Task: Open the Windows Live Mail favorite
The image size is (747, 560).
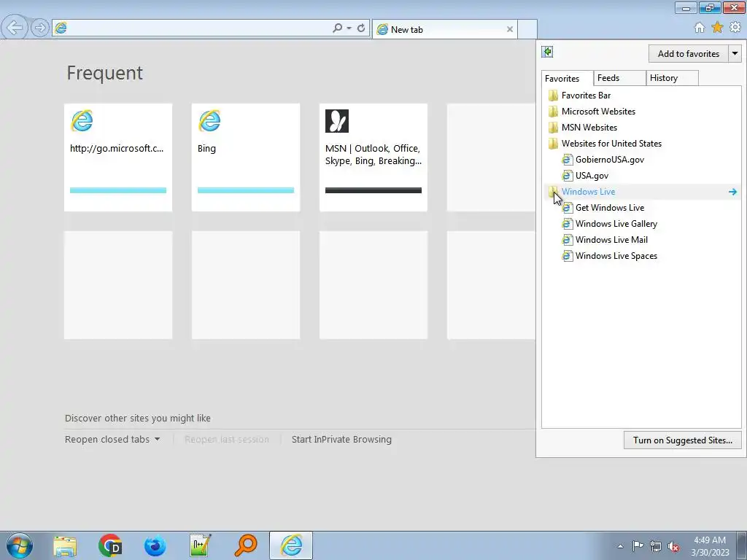Action: point(642,240)
